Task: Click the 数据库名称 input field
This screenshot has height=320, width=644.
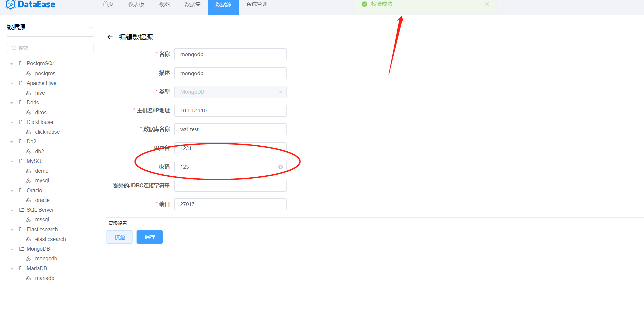Action: 230,129
